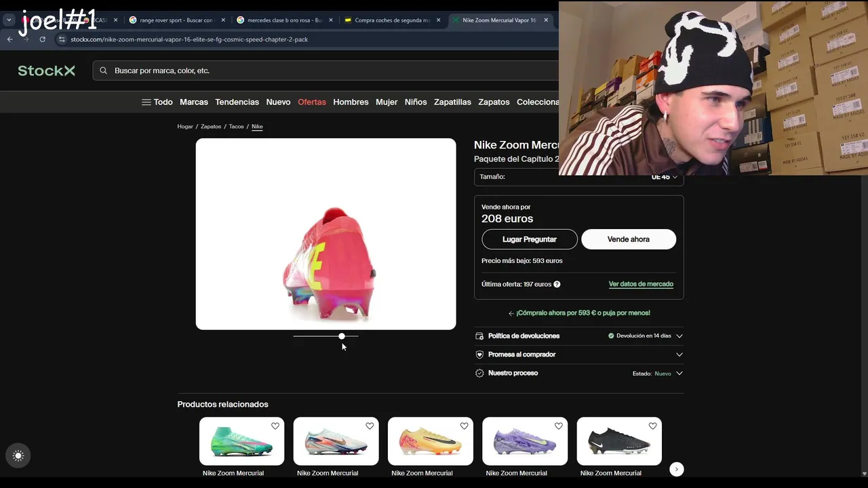This screenshot has height=488, width=868.
Task: Click the page scrollbar down arrow
Action: [863, 473]
